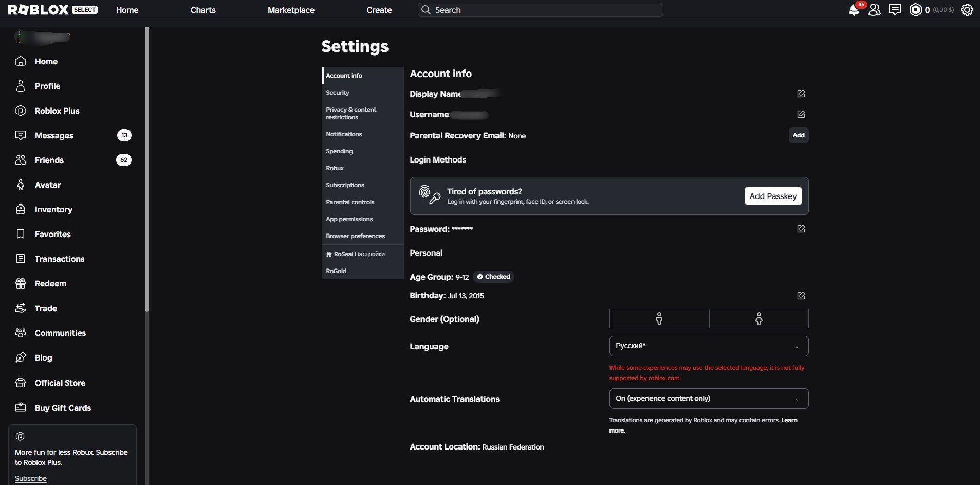This screenshot has height=485, width=980.
Task: Select the female gender option
Action: (x=759, y=318)
